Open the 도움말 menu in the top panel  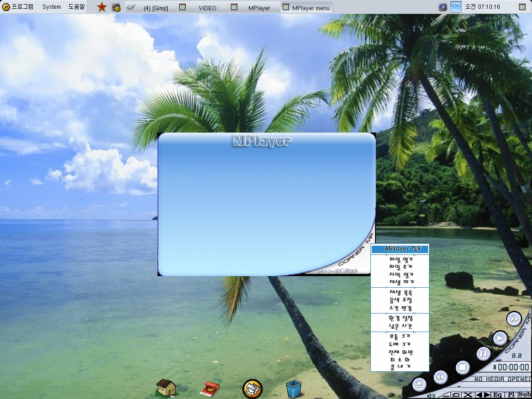(77, 7)
